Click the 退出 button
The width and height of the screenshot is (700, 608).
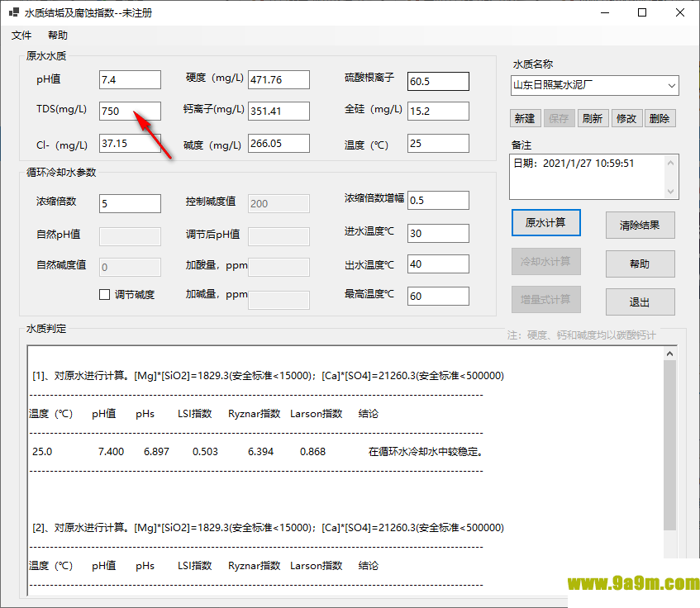pyautogui.click(x=640, y=302)
